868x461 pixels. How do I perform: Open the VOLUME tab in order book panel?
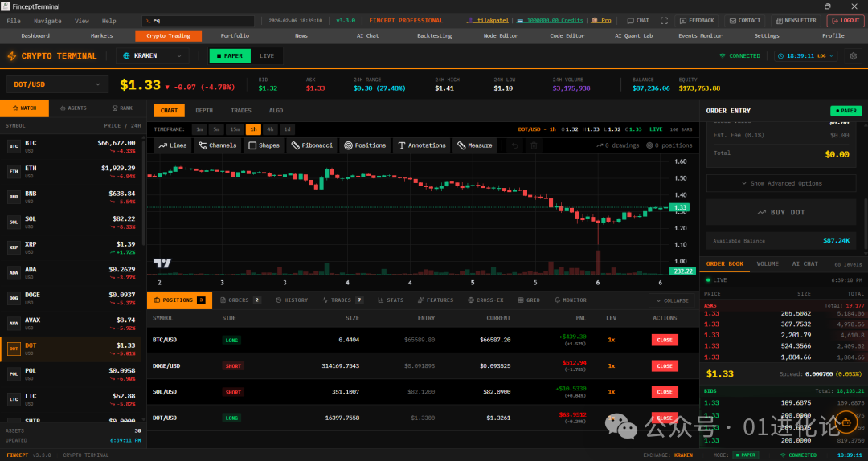768,264
